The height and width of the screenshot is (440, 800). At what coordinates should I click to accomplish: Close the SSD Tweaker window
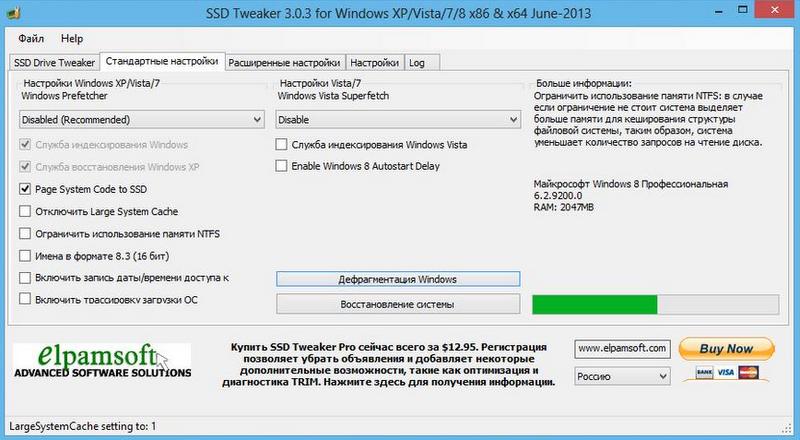(774, 9)
